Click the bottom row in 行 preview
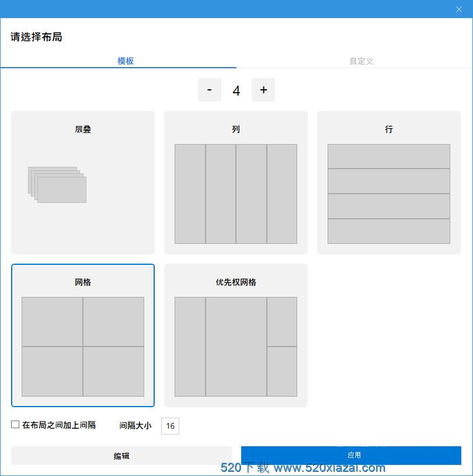The height and width of the screenshot is (476, 473). point(388,231)
